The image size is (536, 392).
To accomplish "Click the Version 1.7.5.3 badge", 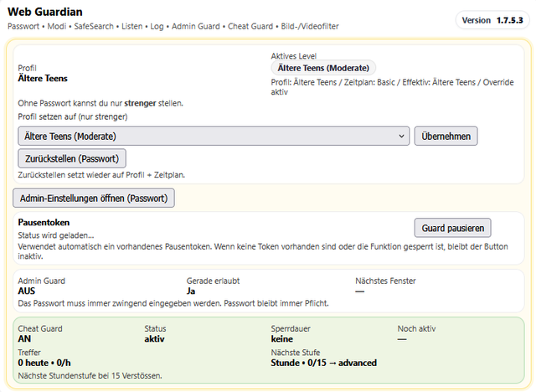I will (x=492, y=20).
